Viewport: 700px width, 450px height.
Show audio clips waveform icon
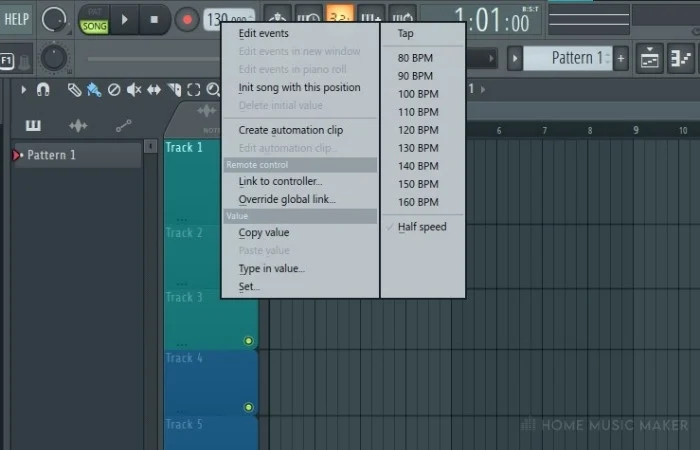[x=78, y=126]
